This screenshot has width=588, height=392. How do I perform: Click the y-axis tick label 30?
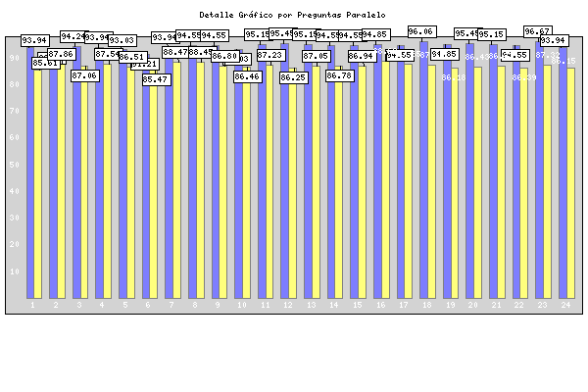pyautogui.click(x=15, y=218)
